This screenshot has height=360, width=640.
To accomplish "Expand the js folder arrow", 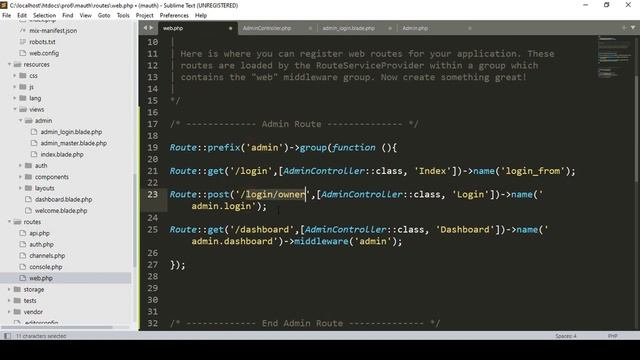I will pos(15,87).
